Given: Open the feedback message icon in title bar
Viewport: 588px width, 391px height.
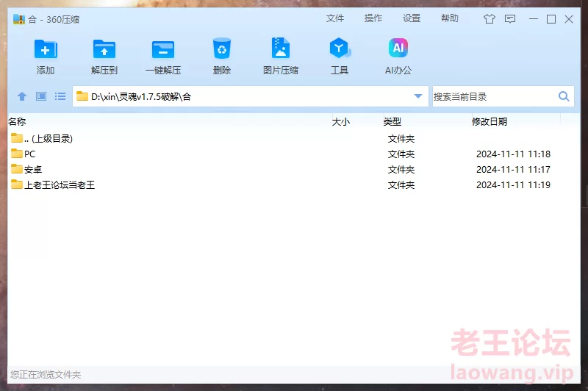Looking at the screenshot, I should [510, 19].
